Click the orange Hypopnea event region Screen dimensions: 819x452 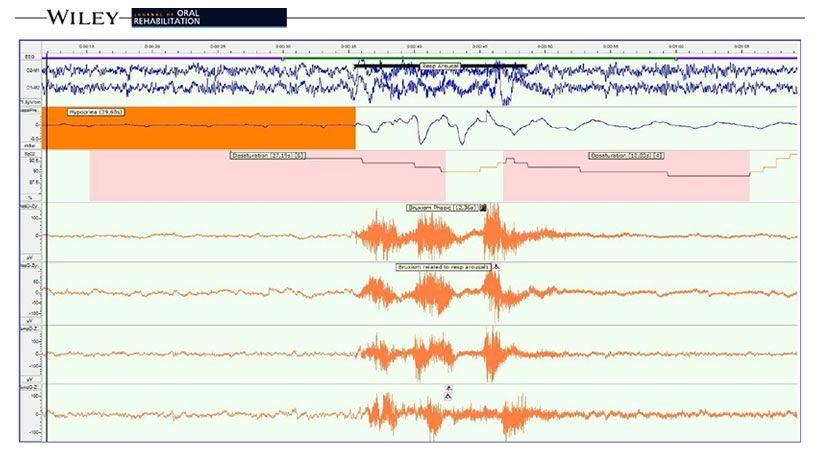(198, 135)
